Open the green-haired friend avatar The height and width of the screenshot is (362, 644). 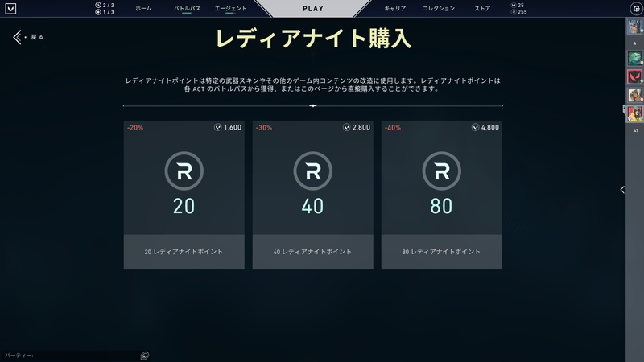pyautogui.click(x=634, y=58)
